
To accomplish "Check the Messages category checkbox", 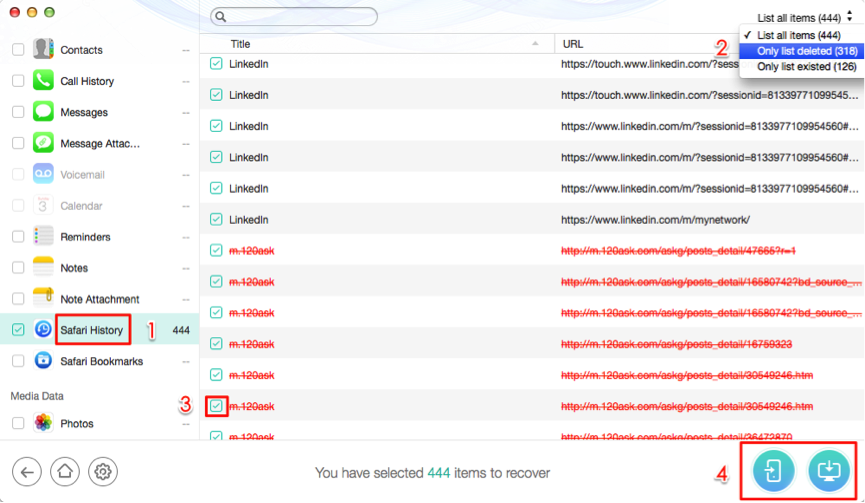I will 18,112.
